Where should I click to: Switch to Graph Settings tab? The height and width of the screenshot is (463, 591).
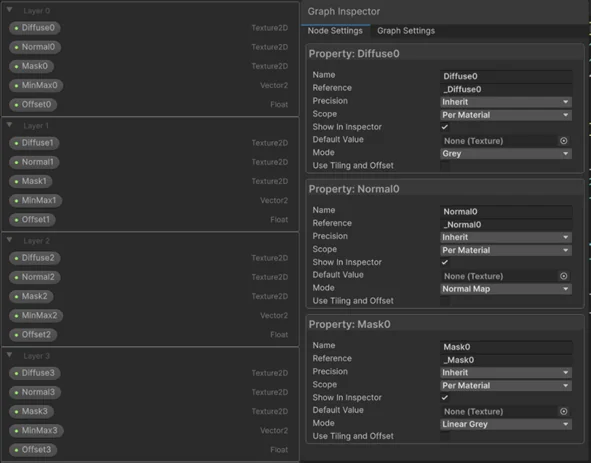406,31
